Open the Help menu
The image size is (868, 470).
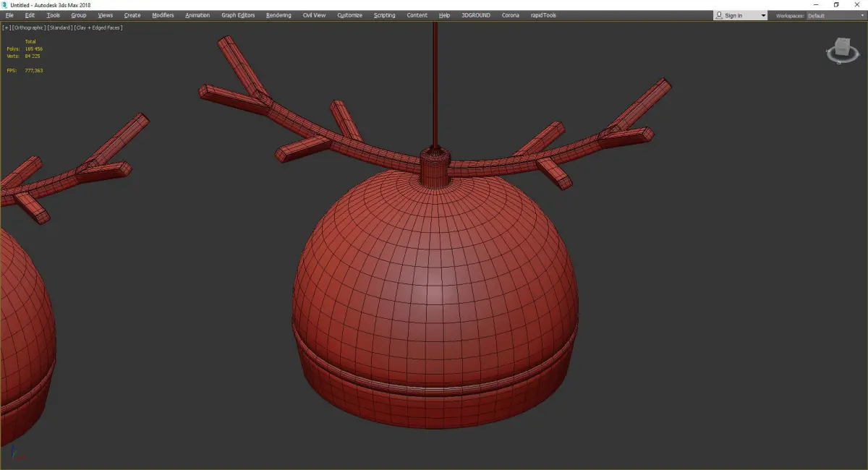click(444, 15)
